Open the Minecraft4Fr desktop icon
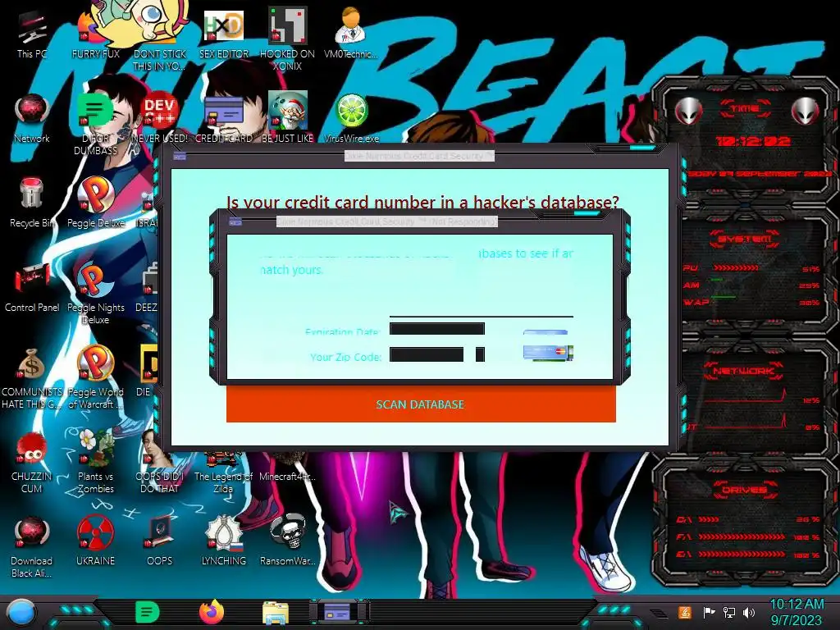840x630 pixels. 287,468
